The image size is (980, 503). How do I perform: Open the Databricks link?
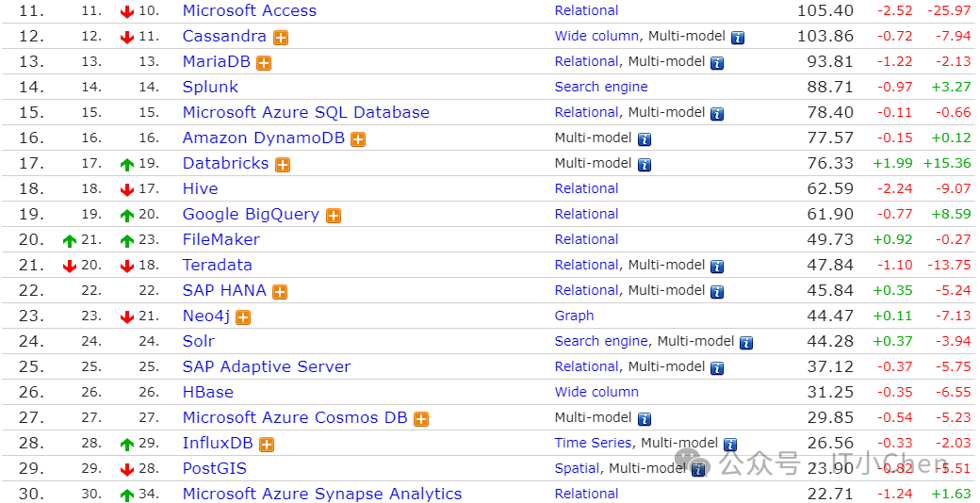[x=225, y=163]
